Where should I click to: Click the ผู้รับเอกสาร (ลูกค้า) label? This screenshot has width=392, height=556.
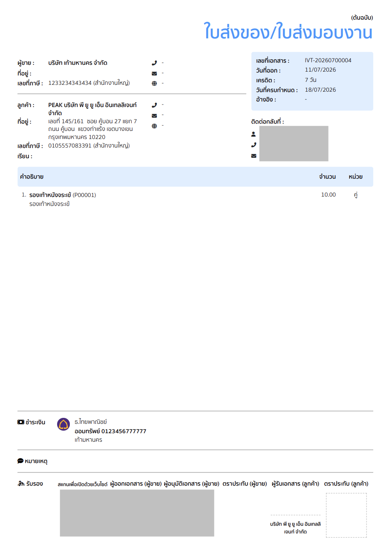[295, 484]
